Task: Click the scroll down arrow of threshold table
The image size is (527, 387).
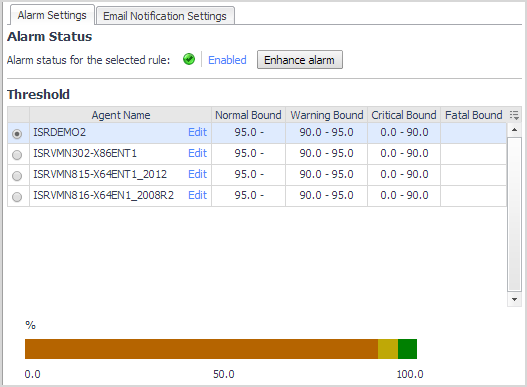Action: click(x=514, y=299)
